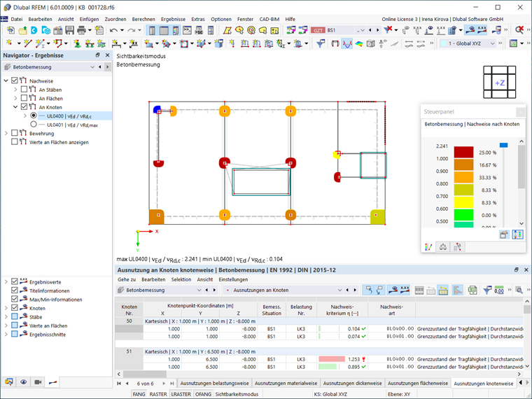Open the Berechnen menu
The width and height of the screenshot is (532, 399).
[x=143, y=20]
